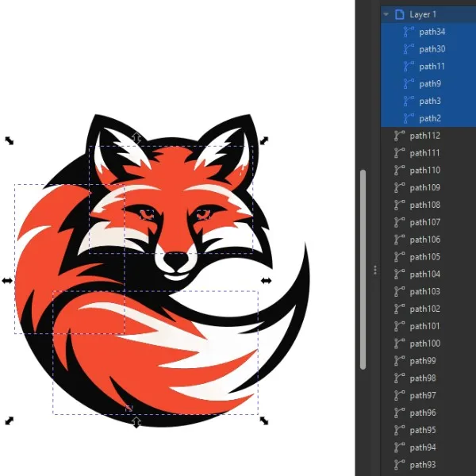Click the Layer 1 layer icon
476x476 pixels.
coord(399,14)
